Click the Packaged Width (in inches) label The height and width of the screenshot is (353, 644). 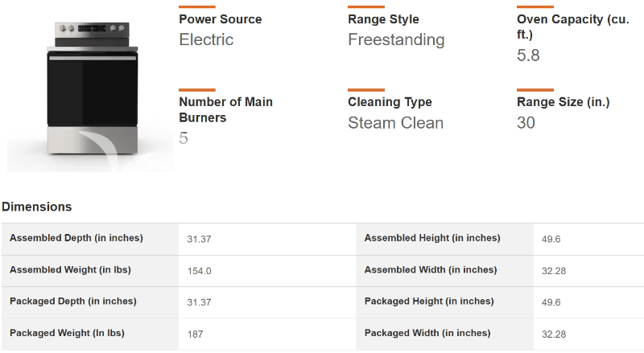pos(427,333)
